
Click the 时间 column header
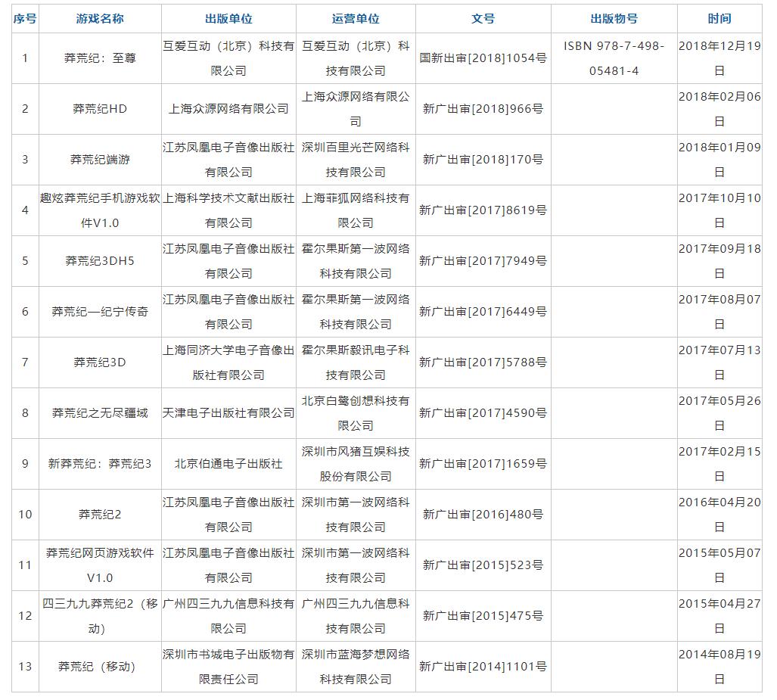pyautogui.click(x=720, y=19)
